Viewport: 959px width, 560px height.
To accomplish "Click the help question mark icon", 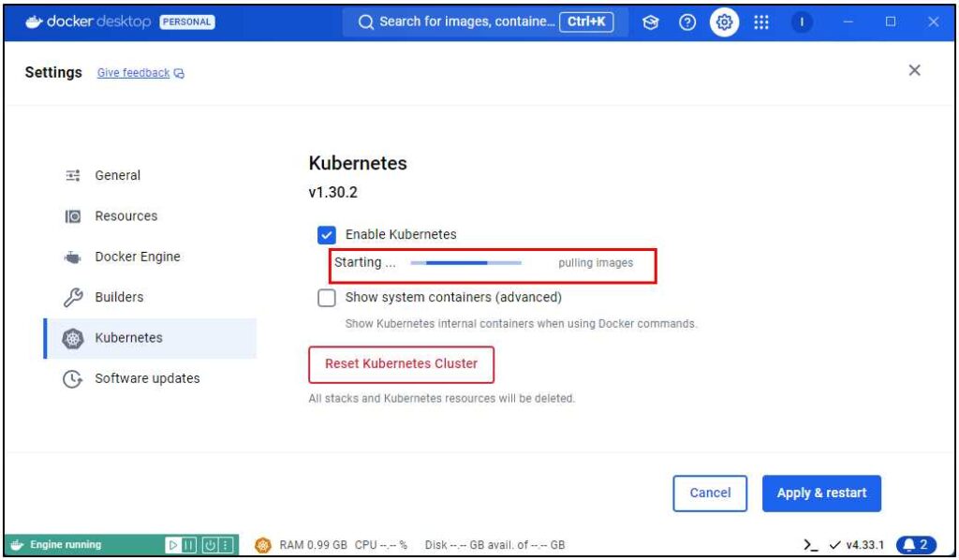I will click(686, 22).
